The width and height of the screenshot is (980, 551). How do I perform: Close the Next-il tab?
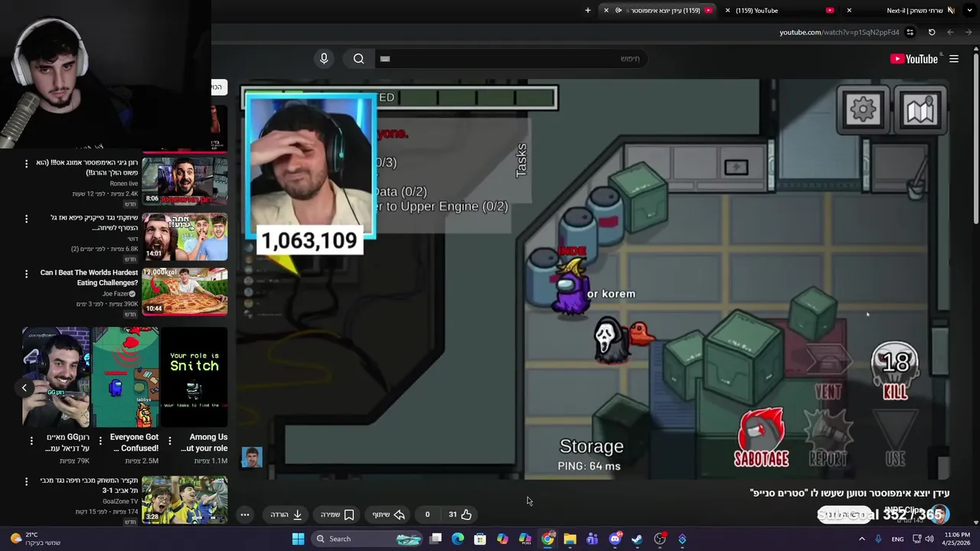849,10
